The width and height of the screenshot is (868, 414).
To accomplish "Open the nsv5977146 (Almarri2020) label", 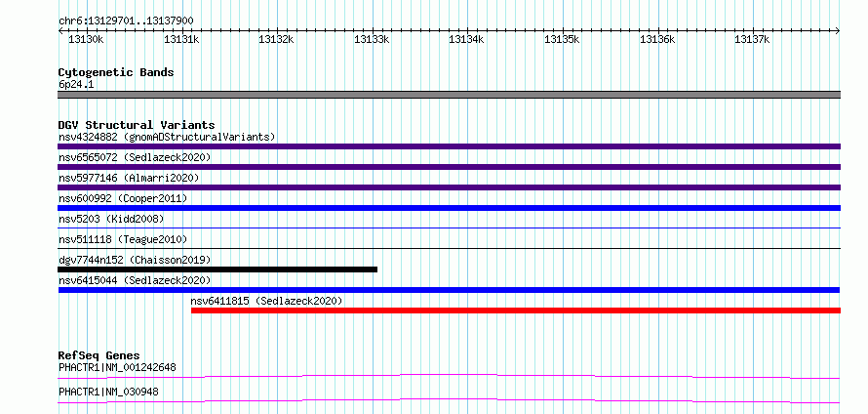I will click(x=129, y=178).
